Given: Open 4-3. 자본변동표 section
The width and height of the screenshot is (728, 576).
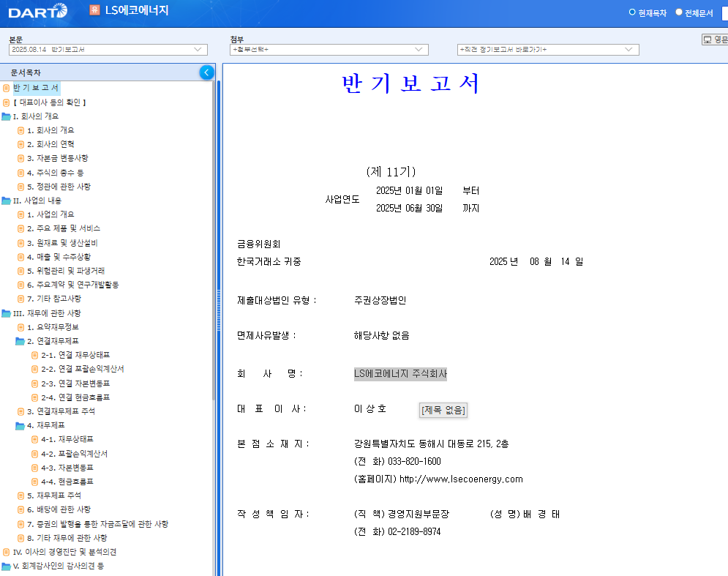Looking at the screenshot, I should click(x=67, y=468).
